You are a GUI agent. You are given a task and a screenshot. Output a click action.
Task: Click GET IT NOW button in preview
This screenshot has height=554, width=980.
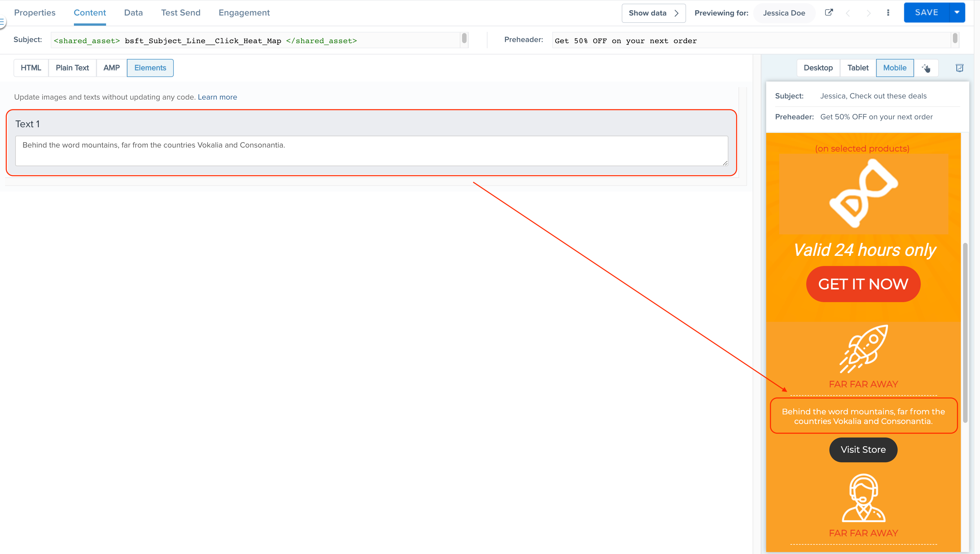pyautogui.click(x=863, y=284)
